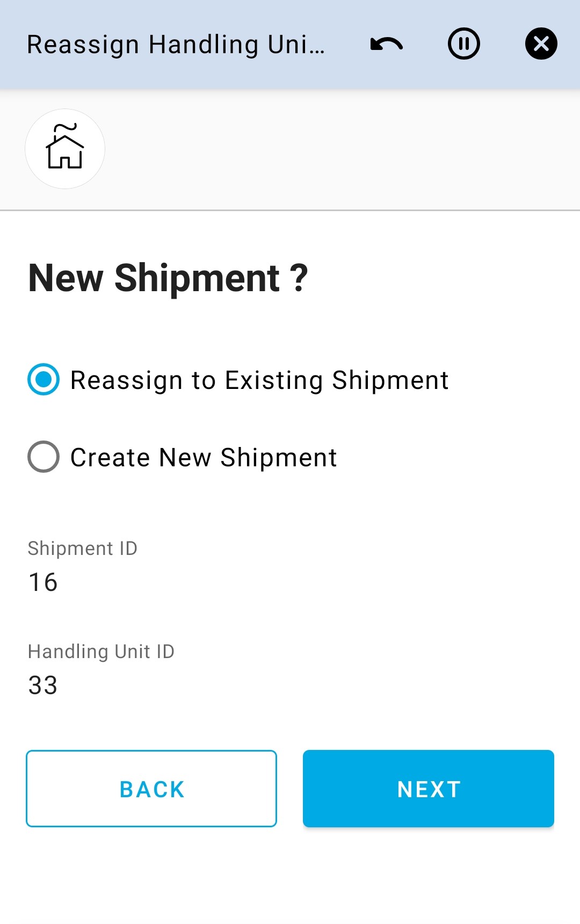This screenshot has width=580, height=924.
Task: Click the Shipment ID value 16
Action: pyautogui.click(x=43, y=582)
